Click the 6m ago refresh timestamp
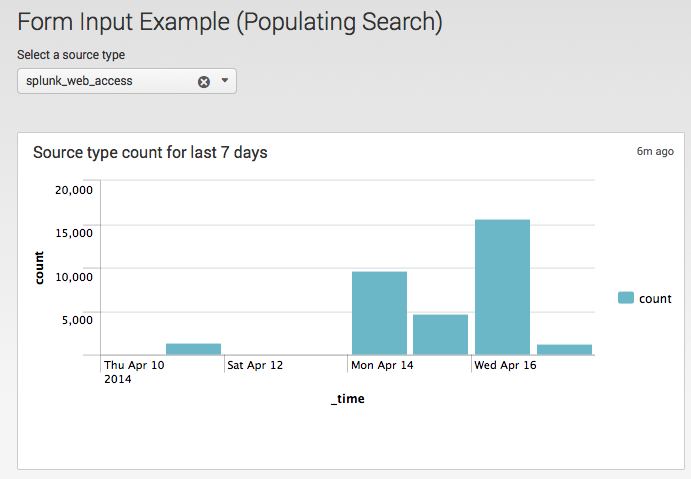The height and width of the screenshot is (479, 691). coord(655,151)
